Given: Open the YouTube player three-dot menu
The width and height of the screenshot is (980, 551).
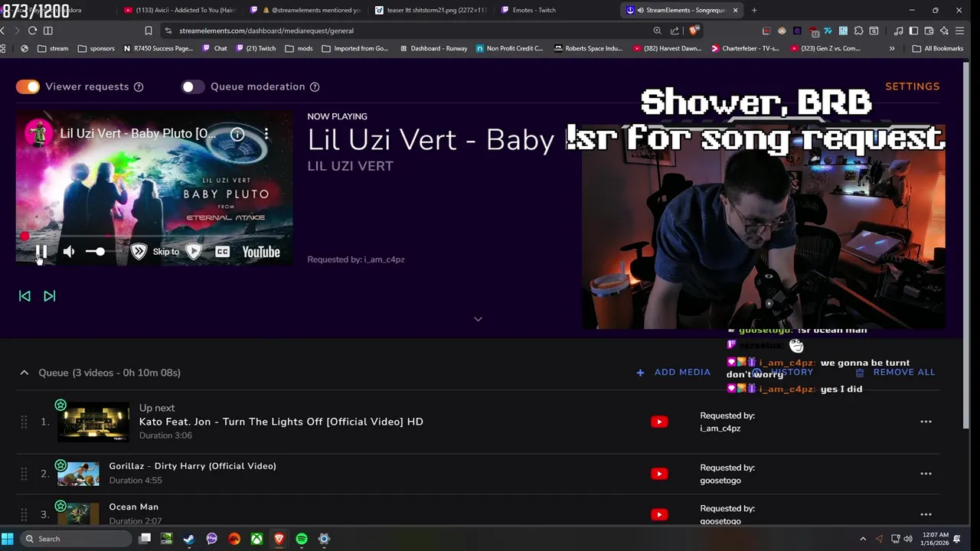Looking at the screenshot, I should tap(266, 134).
